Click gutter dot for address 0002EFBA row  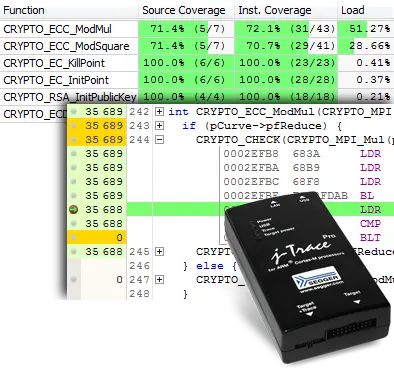pos(74,168)
